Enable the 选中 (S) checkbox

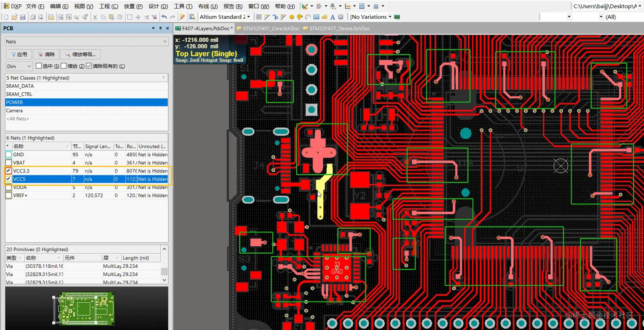click(x=39, y=66)
